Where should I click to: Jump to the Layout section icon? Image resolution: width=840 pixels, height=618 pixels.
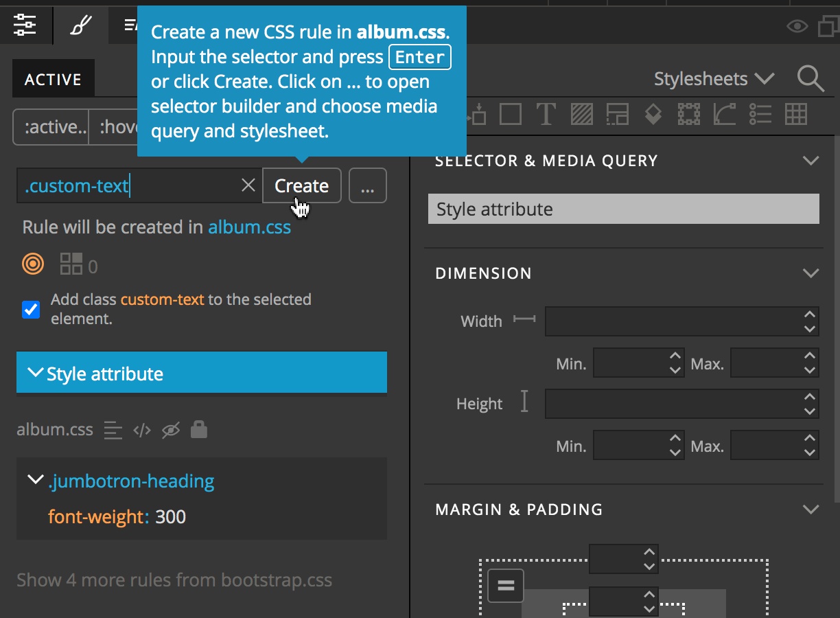coord(617,114)
